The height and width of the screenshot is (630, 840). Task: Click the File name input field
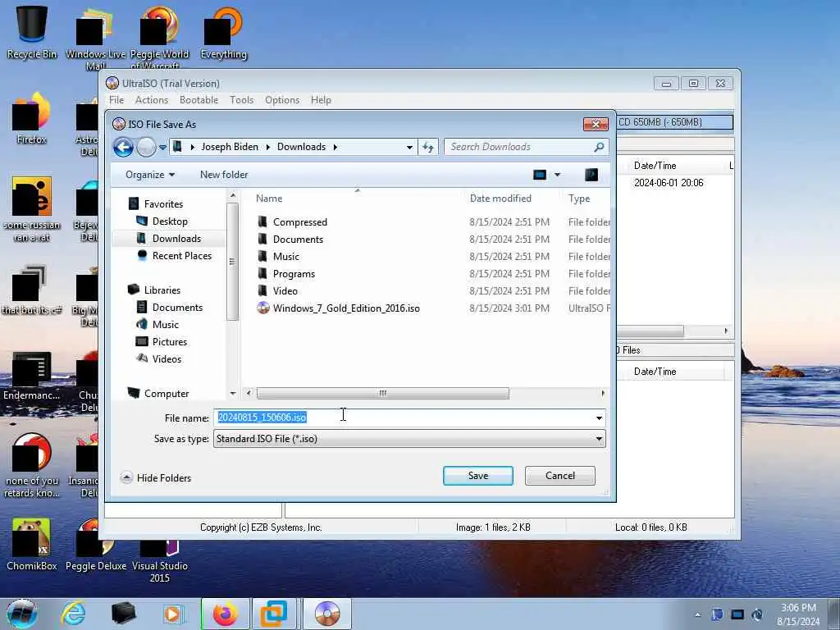404,418
